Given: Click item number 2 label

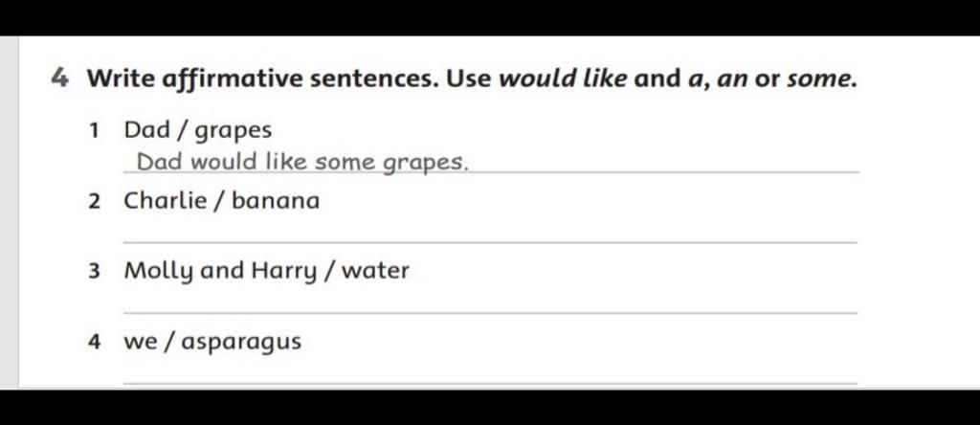Looking at the screenshot, I should click(x=94, y=201).
